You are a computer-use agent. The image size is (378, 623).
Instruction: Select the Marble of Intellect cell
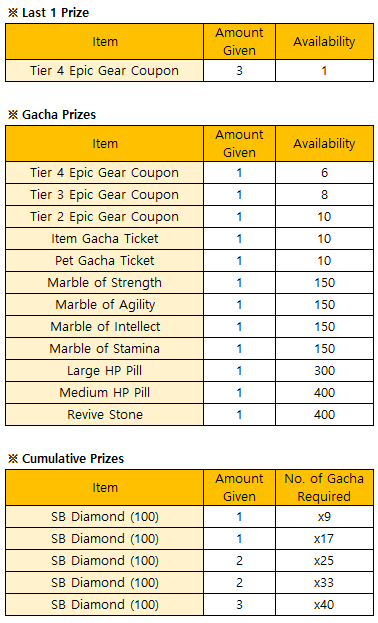point(105,327)
